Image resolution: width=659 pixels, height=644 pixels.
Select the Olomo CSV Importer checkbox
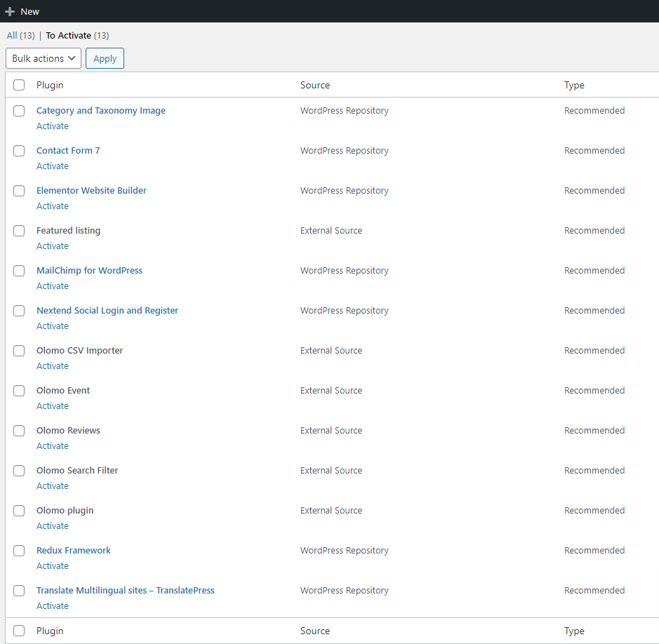click(19, 351)
